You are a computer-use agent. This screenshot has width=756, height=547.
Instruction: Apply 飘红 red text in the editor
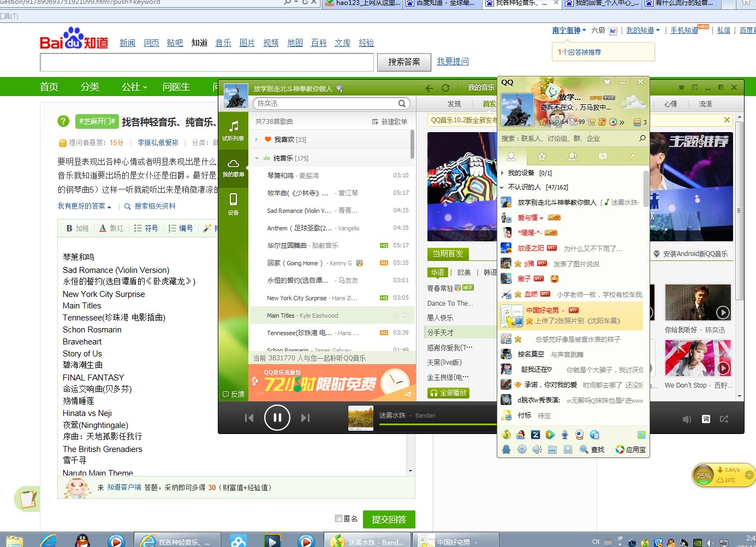111,228
